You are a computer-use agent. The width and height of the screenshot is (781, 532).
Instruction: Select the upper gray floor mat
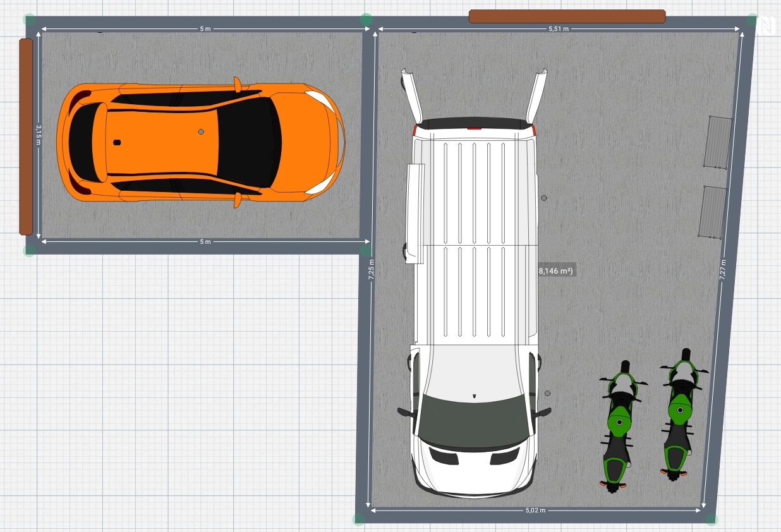[x=718, y=142]
